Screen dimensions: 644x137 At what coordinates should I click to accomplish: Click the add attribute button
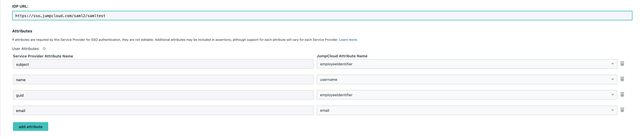coord(31,127)
